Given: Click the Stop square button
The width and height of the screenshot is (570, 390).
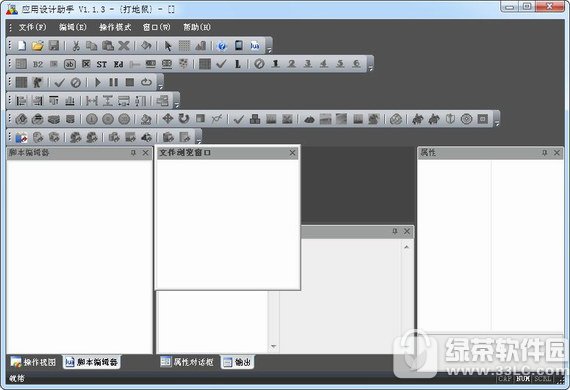Looking at the screenshot, I should click(130, 83).
